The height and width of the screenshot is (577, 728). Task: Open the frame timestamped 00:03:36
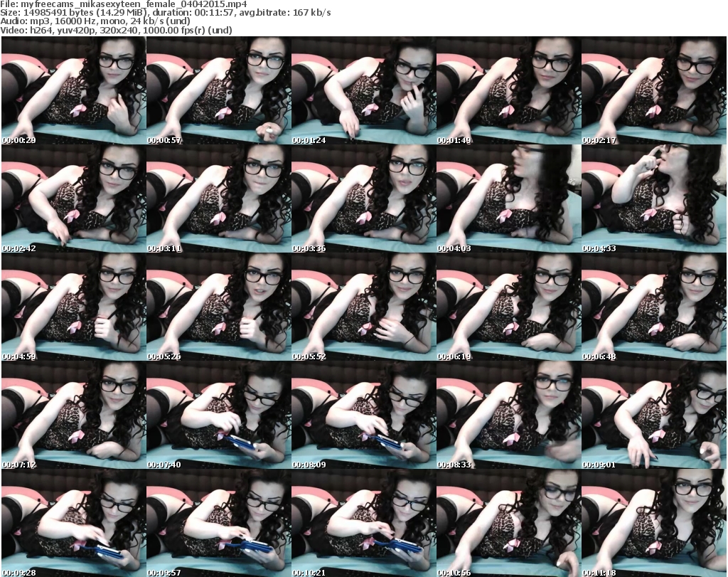363,198
